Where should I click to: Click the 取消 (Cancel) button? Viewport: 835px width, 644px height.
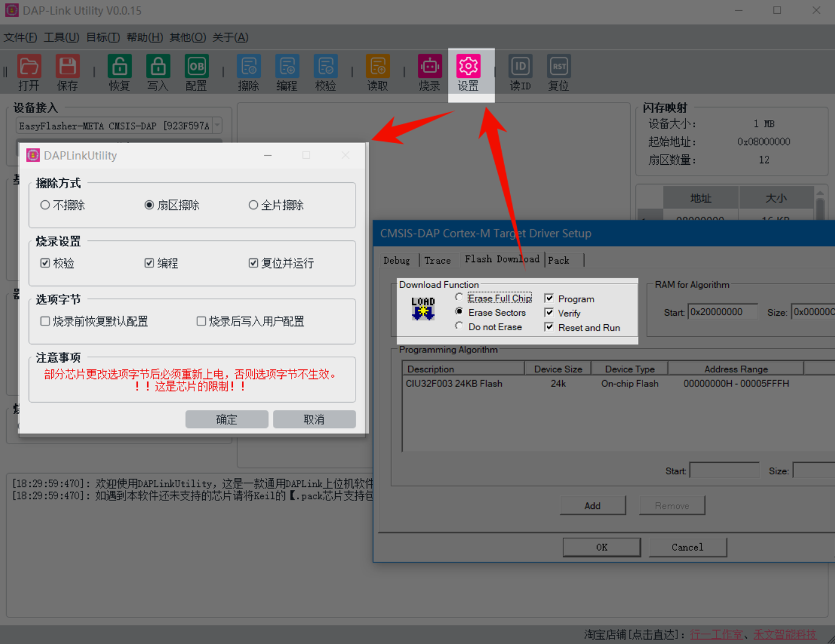pos(314,419)
